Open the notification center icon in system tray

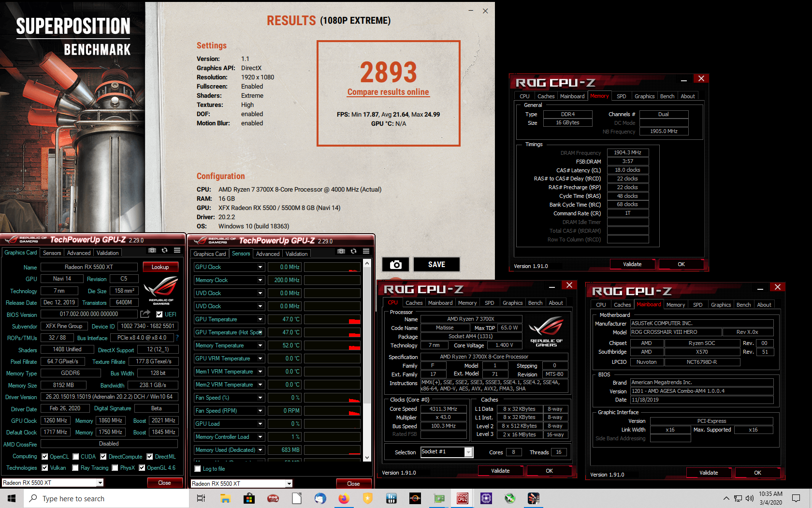pyautogui.click(x=796, y=498)
